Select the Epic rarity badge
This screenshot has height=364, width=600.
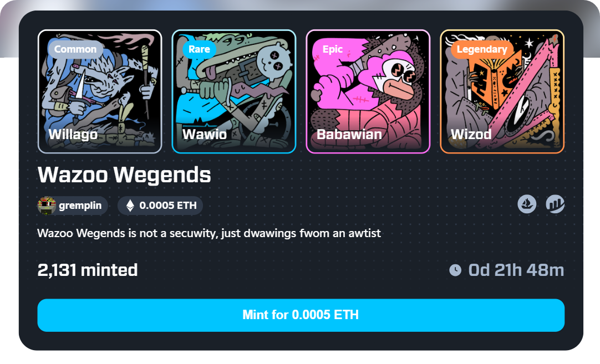point(332,49)
